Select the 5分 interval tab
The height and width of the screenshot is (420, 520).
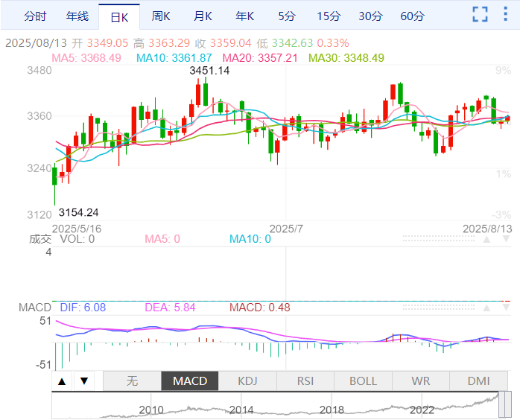286,16
